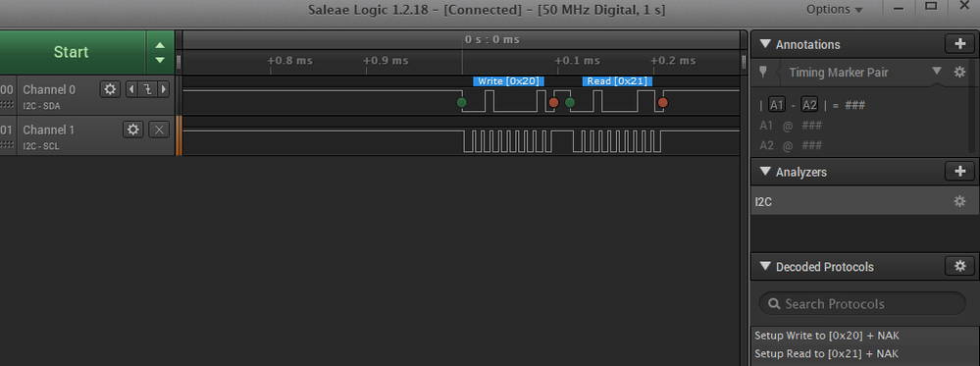
Task: Click the +0.8 ms time ruler label
Action: pos(290,61)
